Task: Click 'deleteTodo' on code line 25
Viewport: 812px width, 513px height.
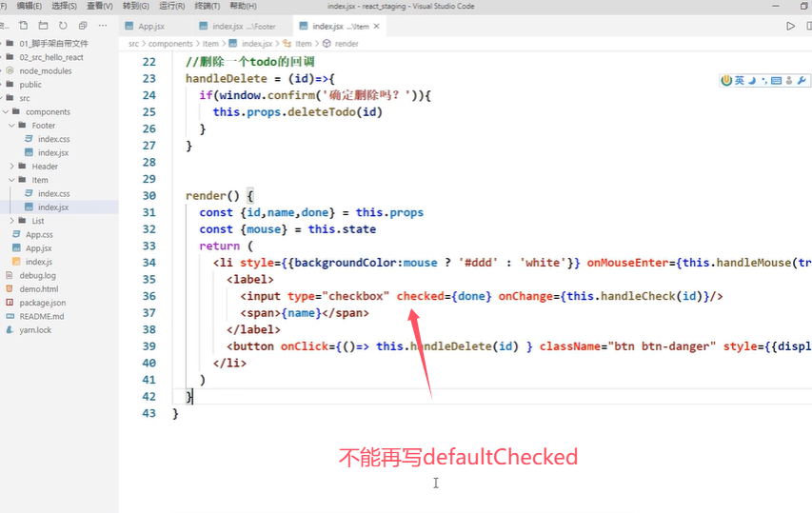Action: [322, 111]
